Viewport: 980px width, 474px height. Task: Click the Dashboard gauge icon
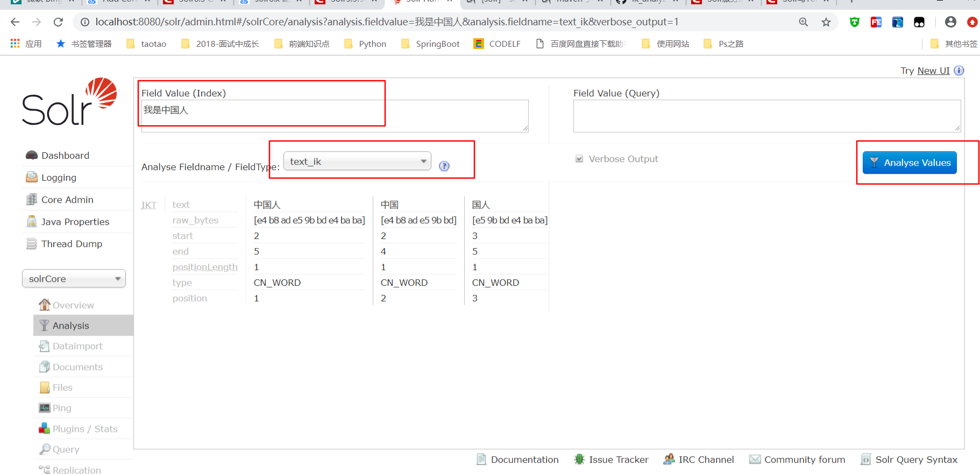(32, 155)
